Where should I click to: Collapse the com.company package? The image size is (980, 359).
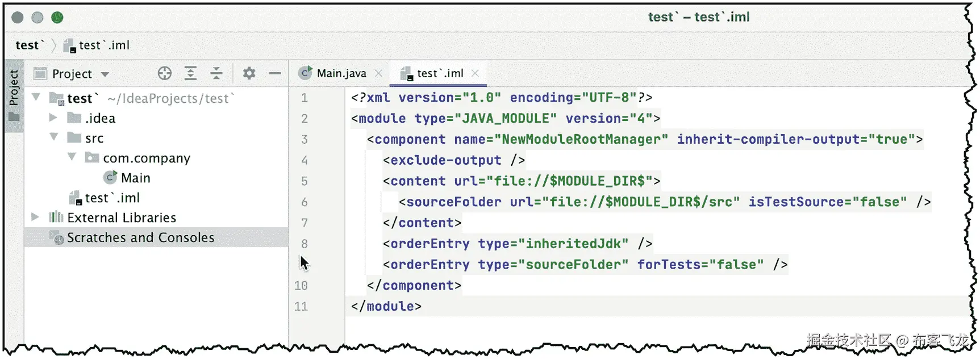72,157
